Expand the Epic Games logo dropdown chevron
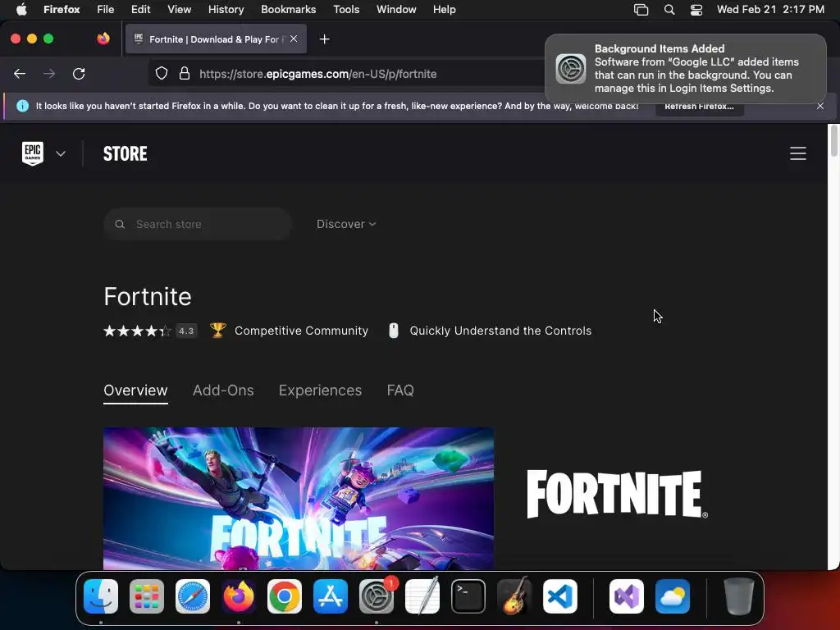 pos(61,153)
